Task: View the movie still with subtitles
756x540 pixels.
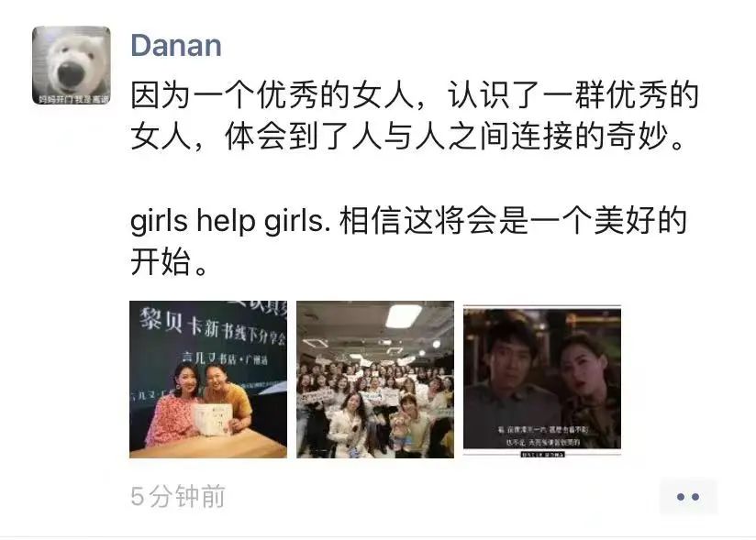Action: (x=542, y=380)
